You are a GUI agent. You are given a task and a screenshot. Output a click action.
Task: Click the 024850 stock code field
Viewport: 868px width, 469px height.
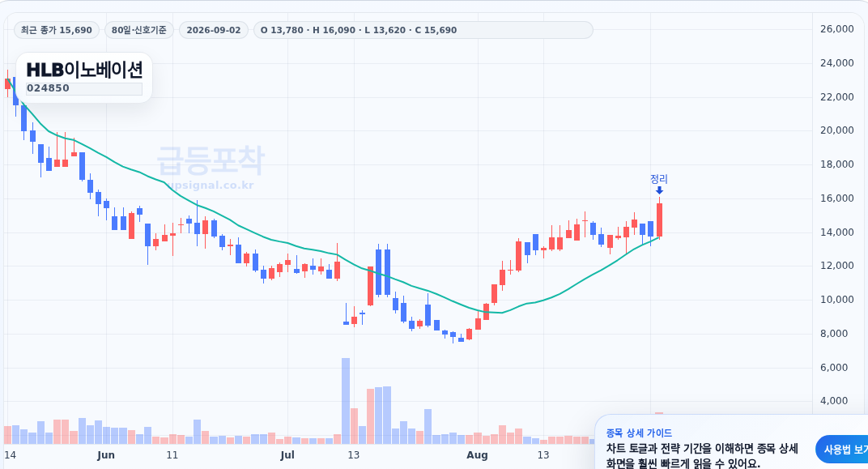click(84, 88)
